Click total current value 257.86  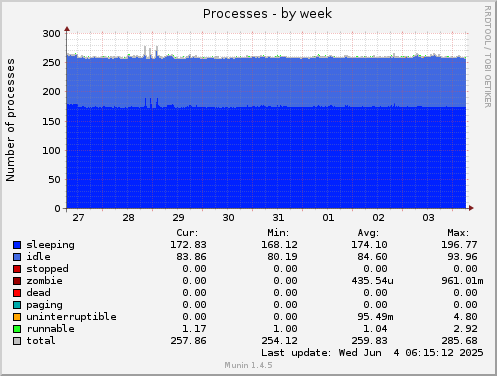point(188,341)
